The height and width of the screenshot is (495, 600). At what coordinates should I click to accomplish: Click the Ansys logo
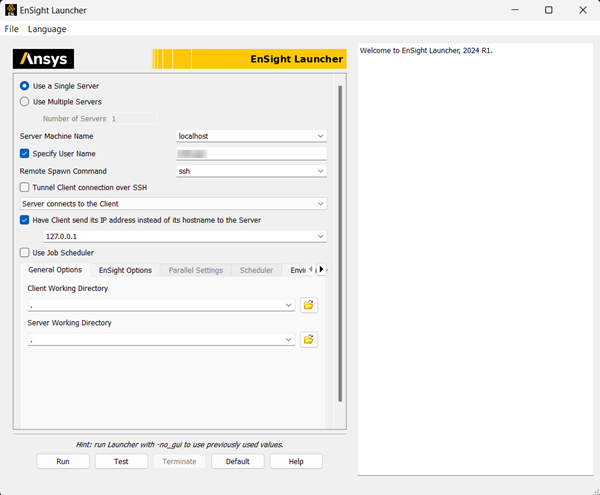(x=43, y=59)
